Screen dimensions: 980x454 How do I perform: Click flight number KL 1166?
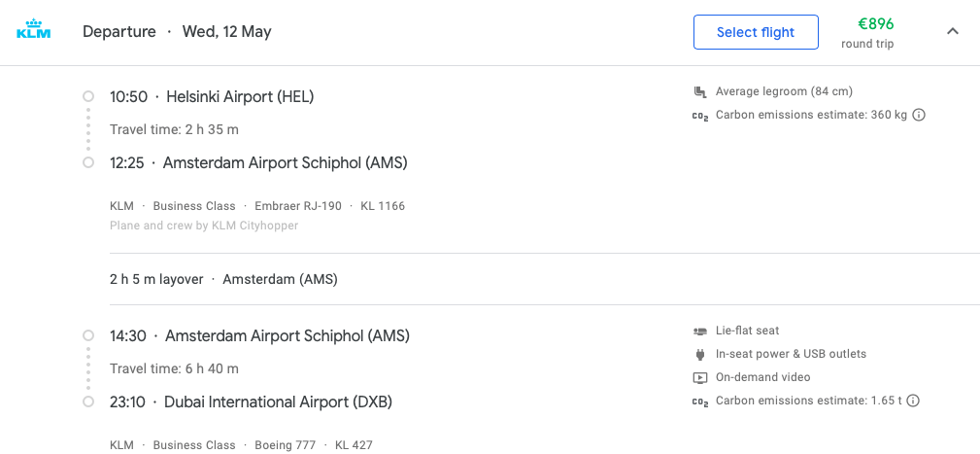(x=383, y=206)
